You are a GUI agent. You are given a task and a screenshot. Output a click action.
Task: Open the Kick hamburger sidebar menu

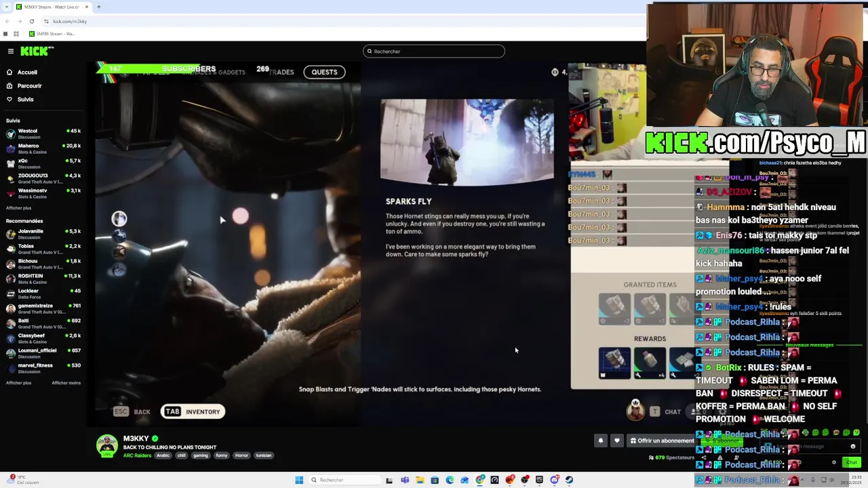point(11,52)
